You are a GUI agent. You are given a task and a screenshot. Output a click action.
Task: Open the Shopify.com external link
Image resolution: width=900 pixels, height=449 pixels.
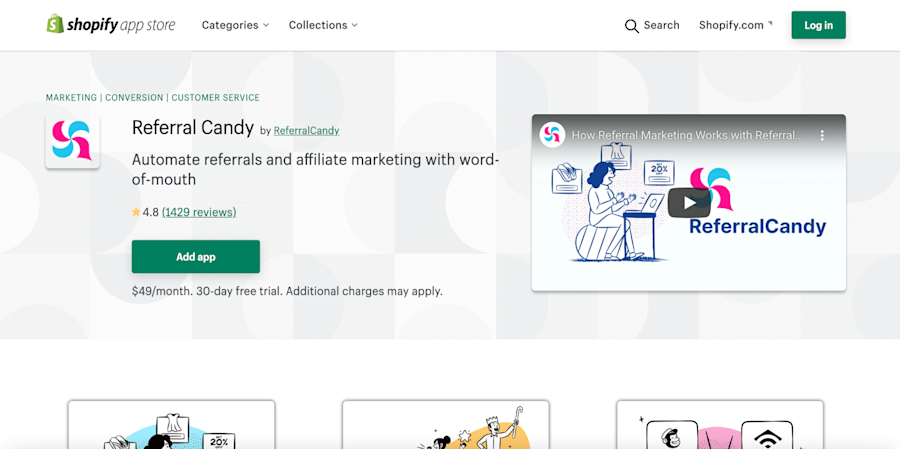coord(735,25)
